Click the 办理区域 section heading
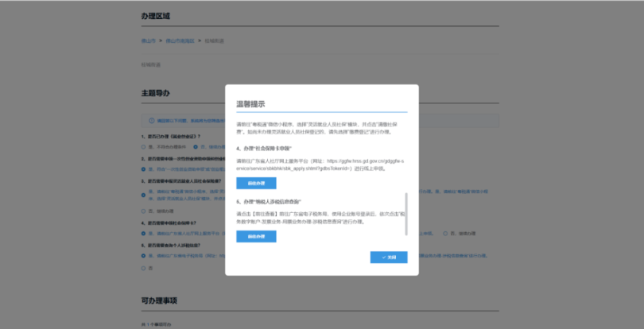644x329 pixels. (x=155, y=16)
